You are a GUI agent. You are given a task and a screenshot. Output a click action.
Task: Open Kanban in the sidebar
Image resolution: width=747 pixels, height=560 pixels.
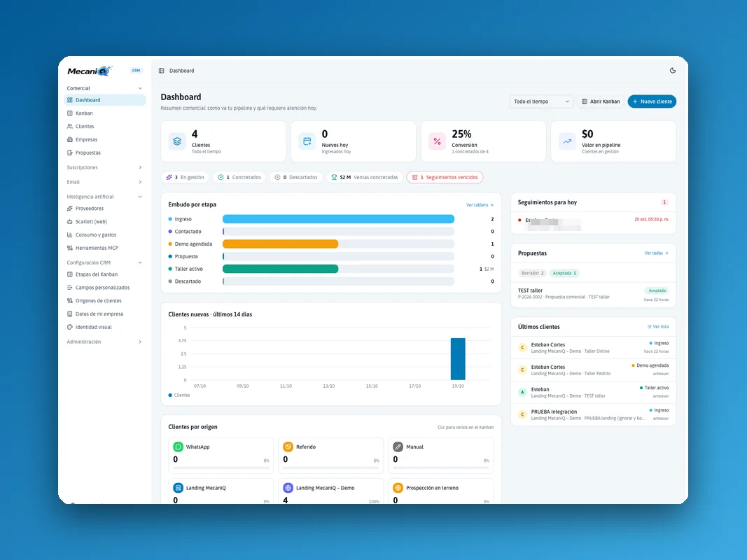[105, 113]
